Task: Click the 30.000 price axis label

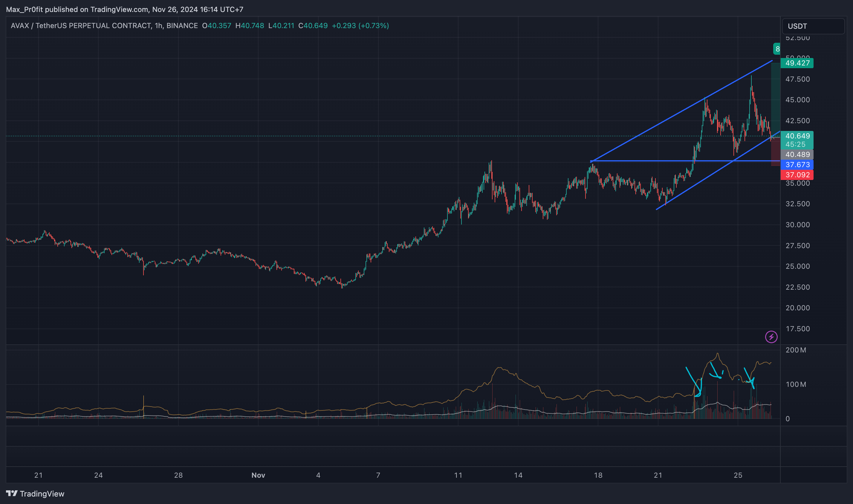Action: pos(798,225)
